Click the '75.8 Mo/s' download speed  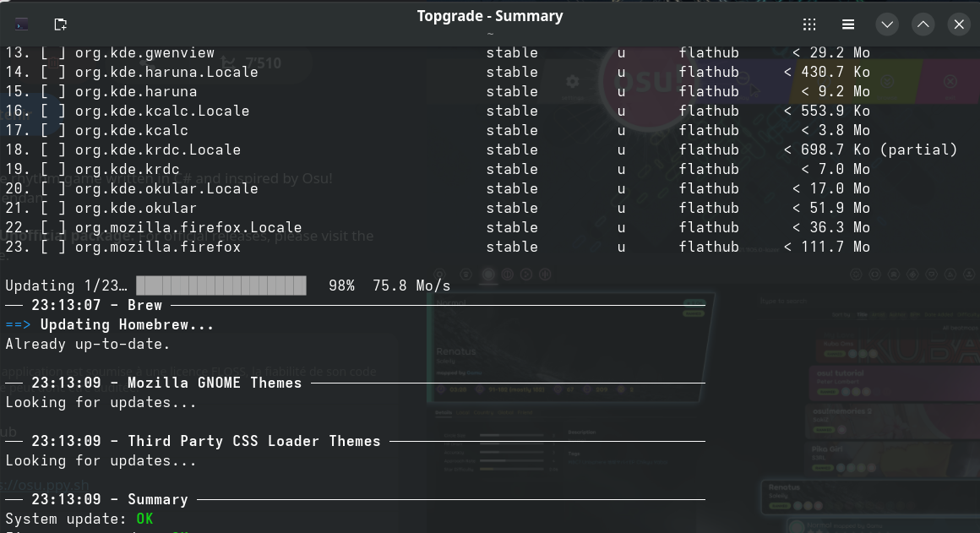(411, 286)
